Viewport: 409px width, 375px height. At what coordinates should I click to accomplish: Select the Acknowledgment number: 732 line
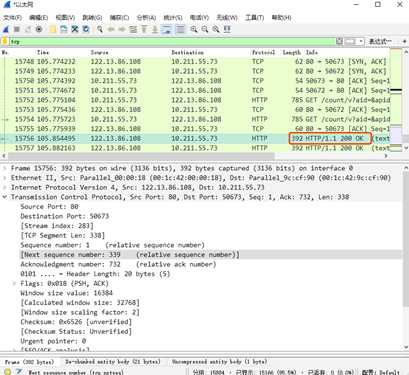118,264
